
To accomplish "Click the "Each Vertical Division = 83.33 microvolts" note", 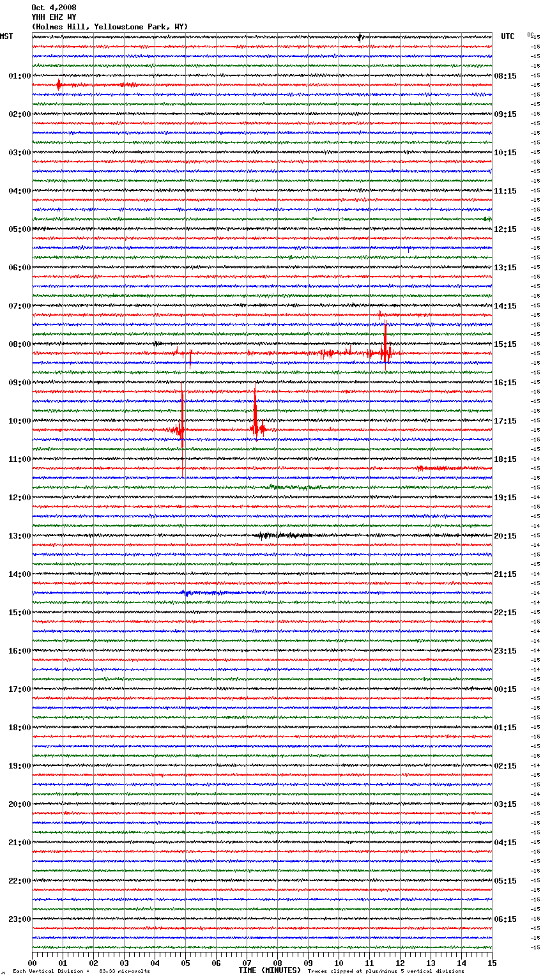I will tap(81, 971).
